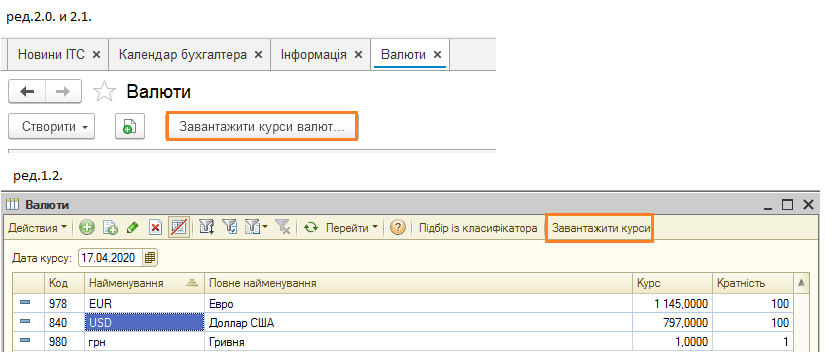
Task: Select the USD row in the currency table
Action: [x=403, y=323]
